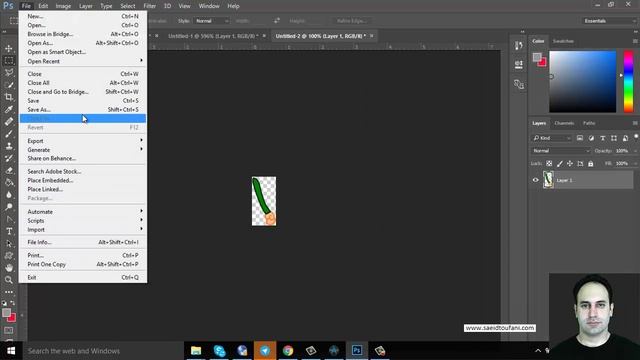Select the Blur tool
The width and height of the screenshot is (640, 360).
(9, 195)
